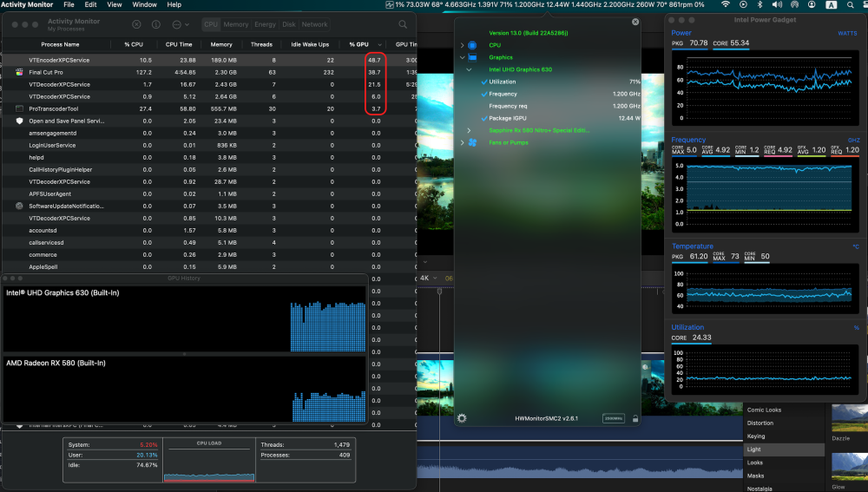Image resolution: width=868 pixels, height=492 pixels.
Task: Click the CPU chip icon in HWMonitorSMC2
Action: click(472, 45)
